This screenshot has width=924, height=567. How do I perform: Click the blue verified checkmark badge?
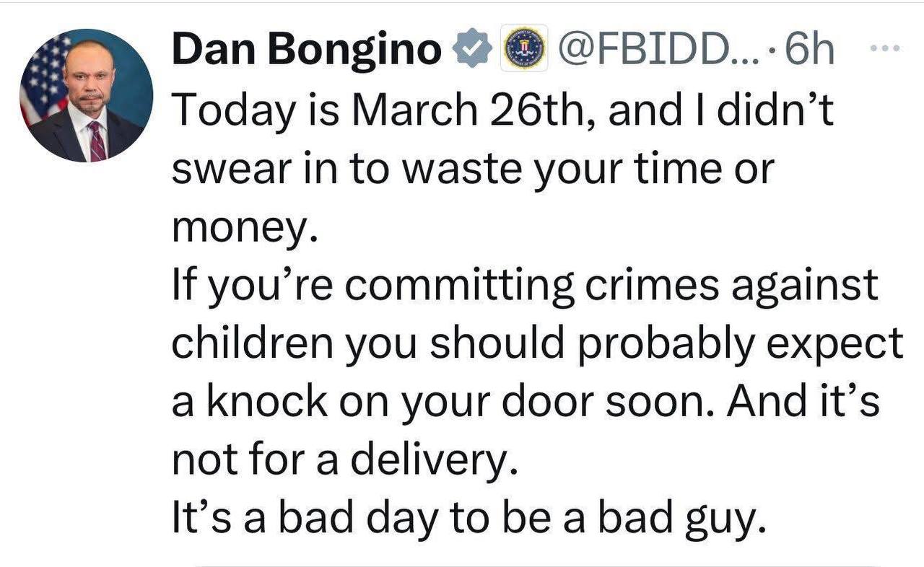pos(470,50)
